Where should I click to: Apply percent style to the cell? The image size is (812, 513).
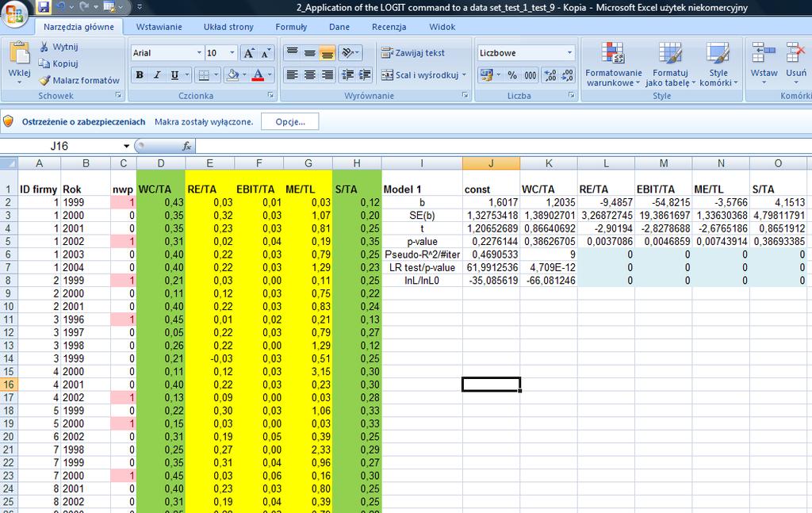(x=512, y=75)
